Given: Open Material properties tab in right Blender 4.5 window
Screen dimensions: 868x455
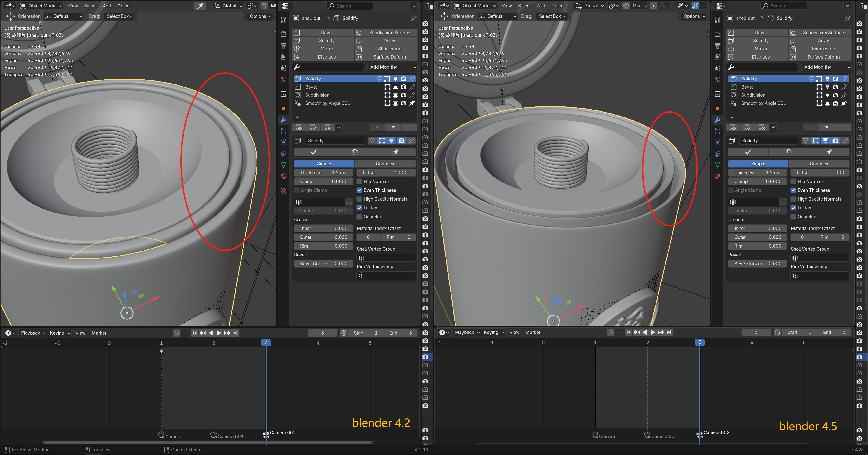Looking at the screenshot, I should pyautogui.click(x=717, y=176).
